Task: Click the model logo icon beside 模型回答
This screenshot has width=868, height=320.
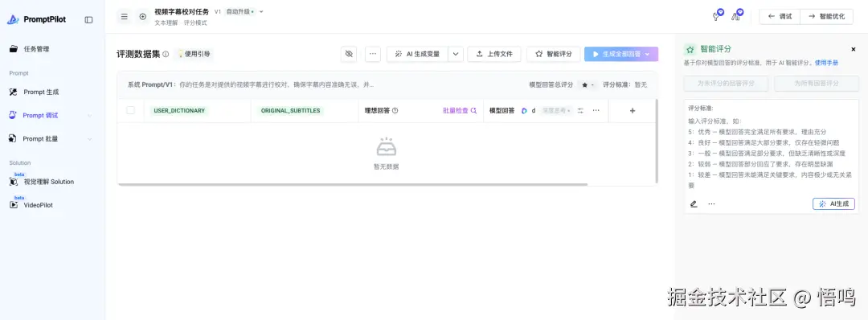Action: (x=524, y=111)
